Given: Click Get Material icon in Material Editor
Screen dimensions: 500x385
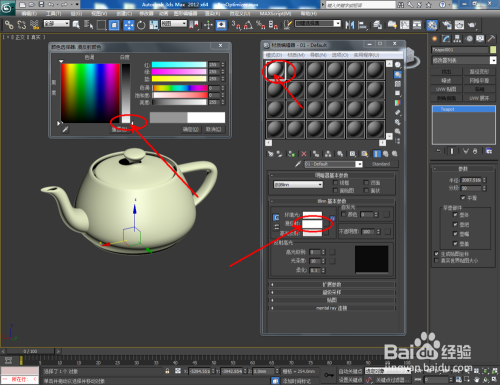Looking at the screenshot, I should click(271, 154).
